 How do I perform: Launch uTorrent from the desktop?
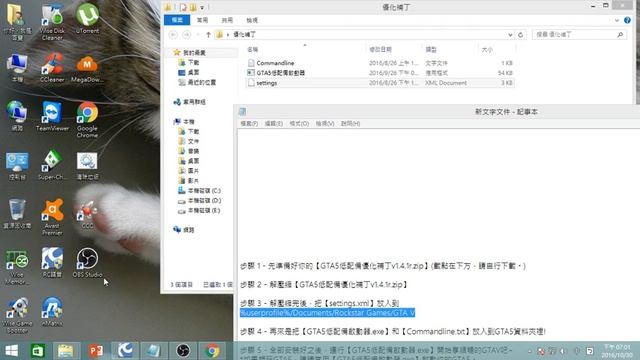[87, 19]
